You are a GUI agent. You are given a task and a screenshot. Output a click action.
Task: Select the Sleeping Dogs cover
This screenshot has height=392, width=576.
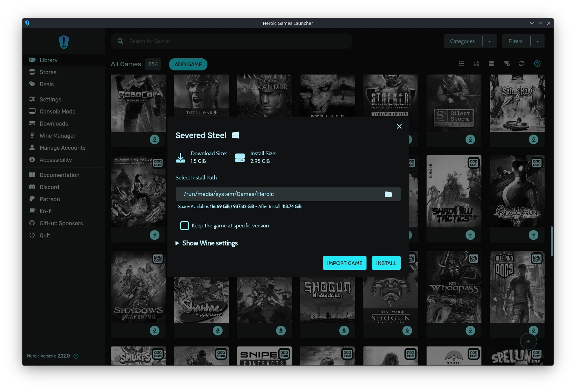tap(517, 287)
